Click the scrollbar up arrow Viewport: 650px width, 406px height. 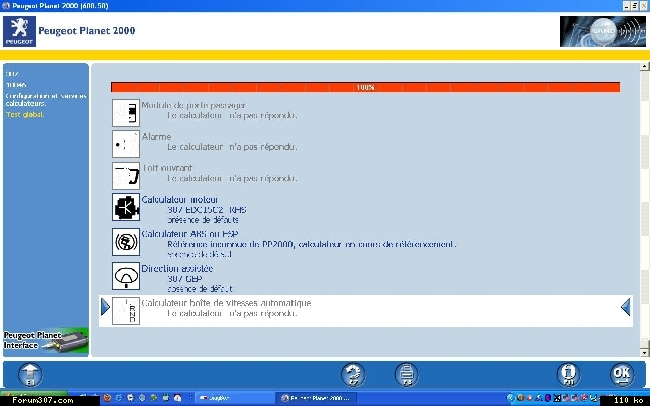pos(644,66)
